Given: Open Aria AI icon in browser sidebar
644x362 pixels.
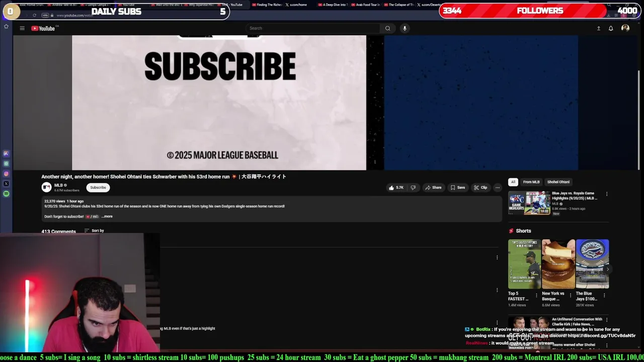Looking at the screenshot, I should (6, 153).
